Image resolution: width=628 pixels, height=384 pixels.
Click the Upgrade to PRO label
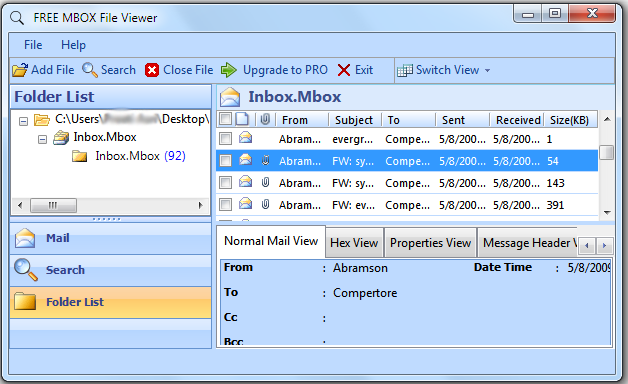[285, 70]
